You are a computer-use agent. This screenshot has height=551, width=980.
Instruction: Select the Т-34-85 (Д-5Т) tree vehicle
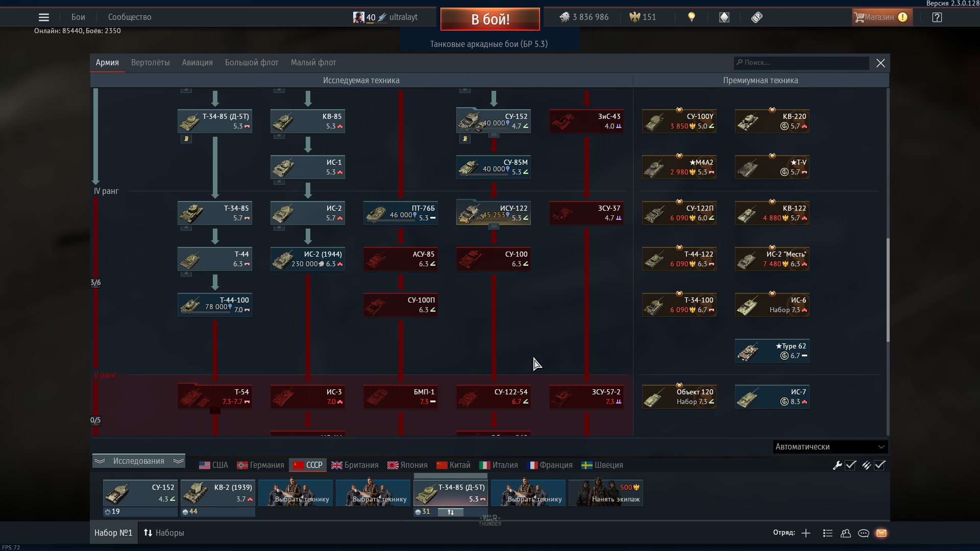tap(215, 121)
